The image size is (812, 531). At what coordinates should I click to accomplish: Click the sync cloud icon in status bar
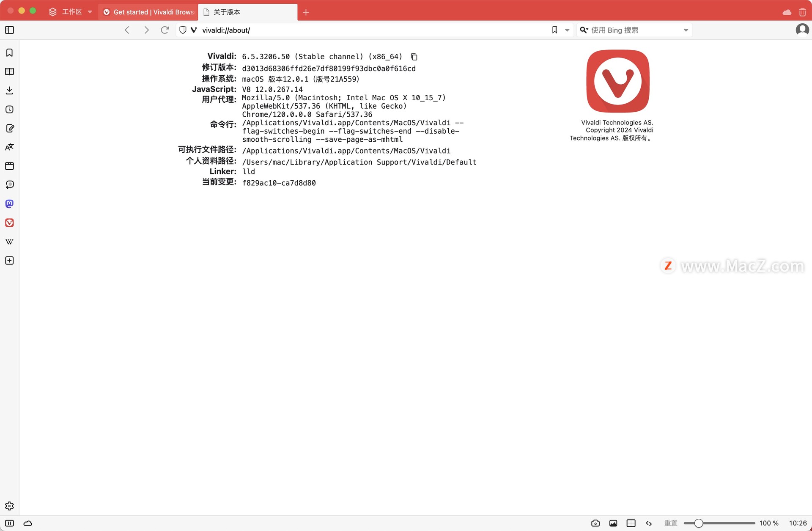click(x=28, y=523)
